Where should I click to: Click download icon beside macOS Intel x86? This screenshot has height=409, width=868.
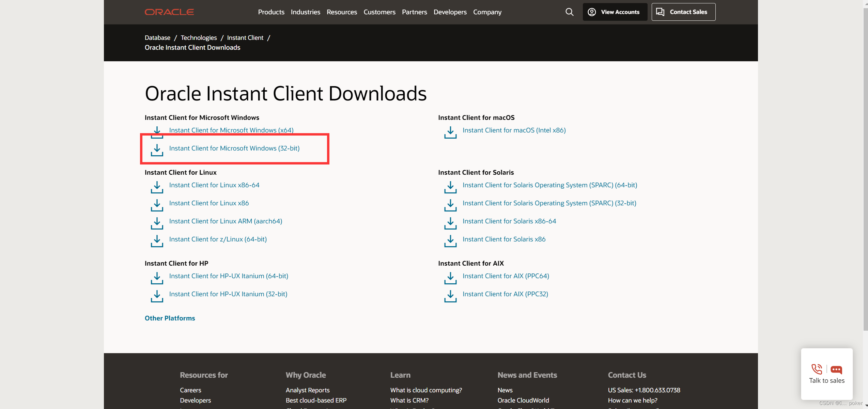click(x=450, y=132)
